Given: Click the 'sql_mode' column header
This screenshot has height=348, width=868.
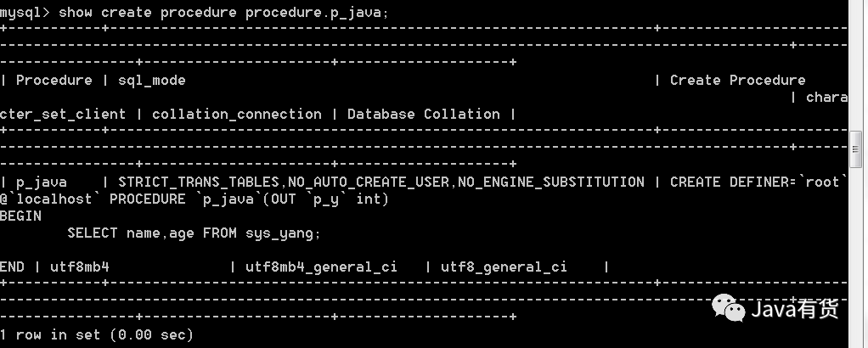Looking at the screenshot, I should tap(152, 81).
